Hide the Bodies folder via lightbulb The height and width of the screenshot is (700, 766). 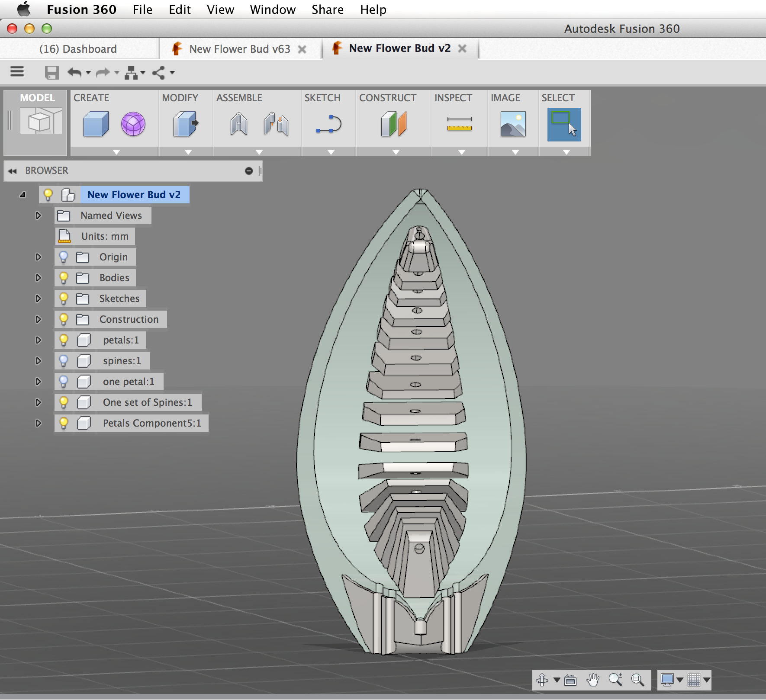[64, 277]
